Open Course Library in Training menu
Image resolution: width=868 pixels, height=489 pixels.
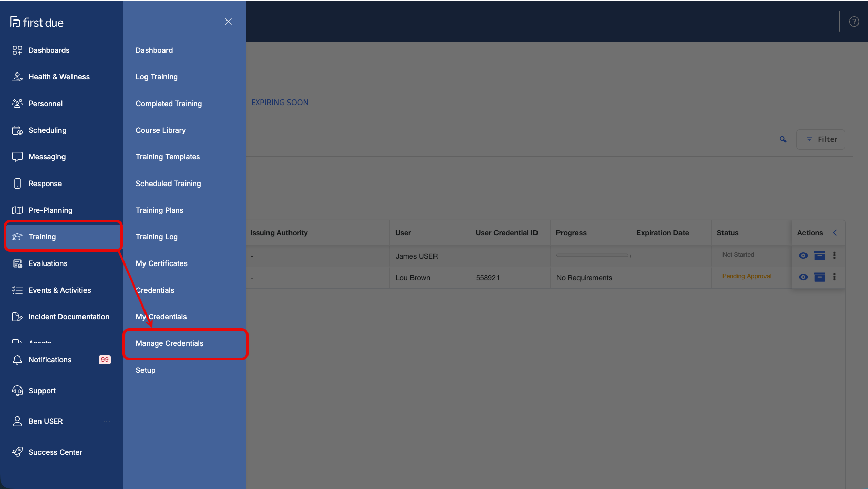pos(161,130)
